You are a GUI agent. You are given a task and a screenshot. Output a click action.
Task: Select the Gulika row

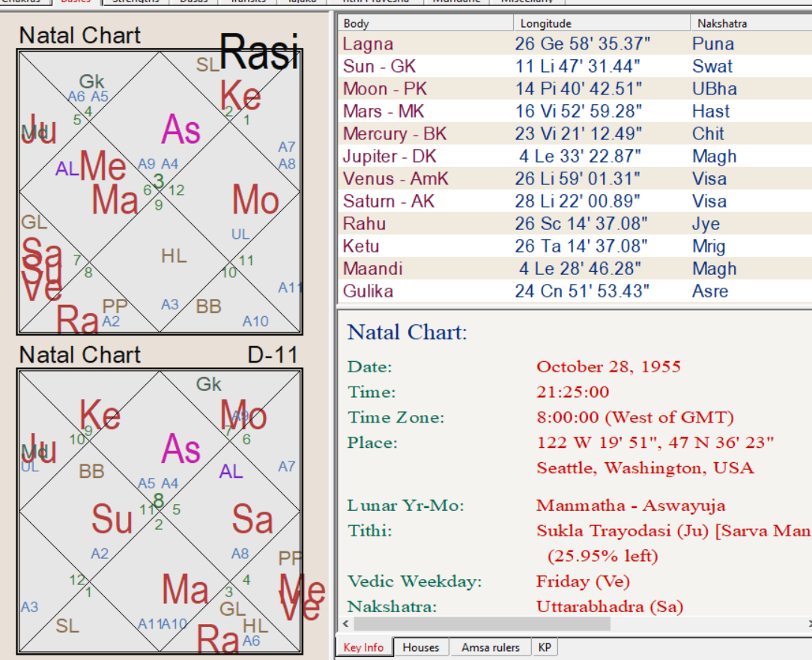click(575, 291)
